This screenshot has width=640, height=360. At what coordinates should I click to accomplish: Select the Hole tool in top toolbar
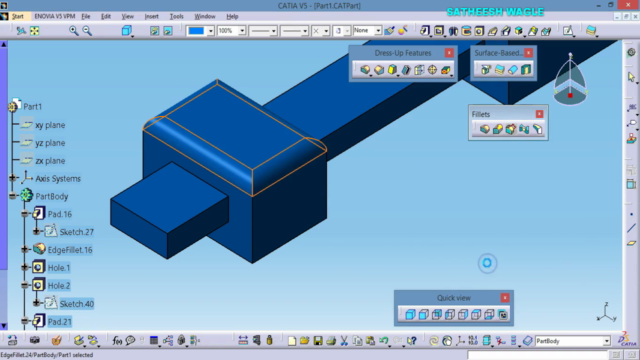(479, 31)
